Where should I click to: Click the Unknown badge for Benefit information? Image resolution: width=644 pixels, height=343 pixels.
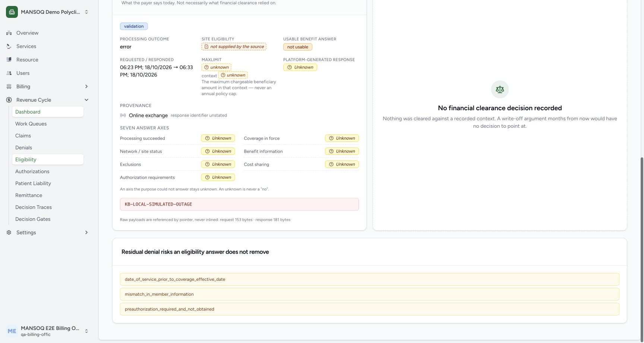coord(342,151)
